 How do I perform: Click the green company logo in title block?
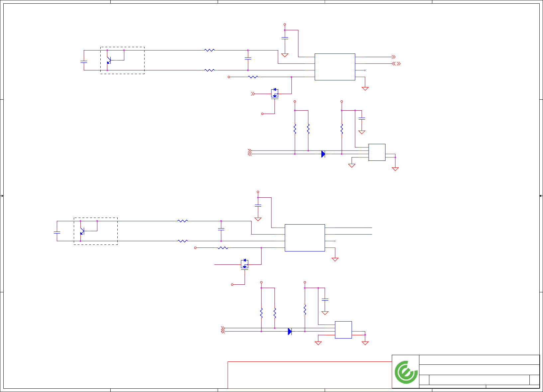(406, 372)
